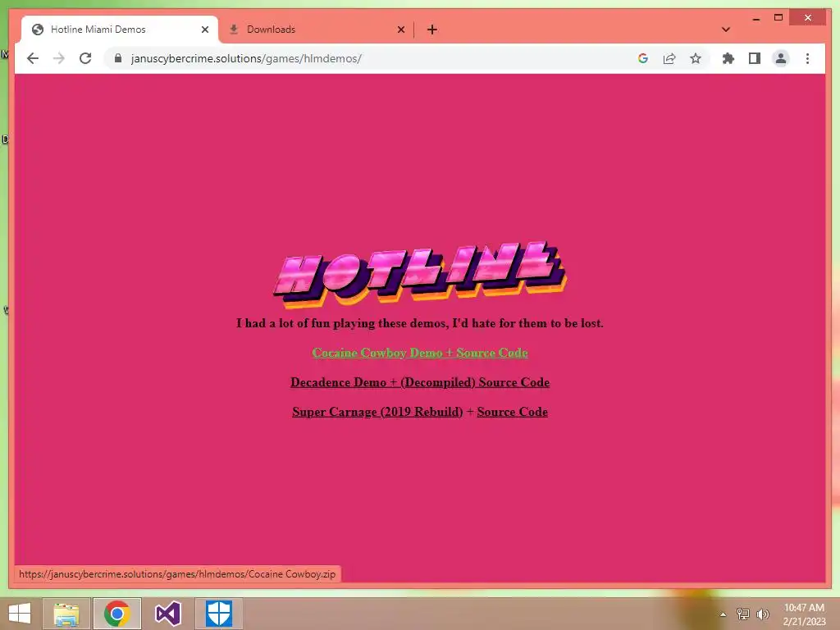The width and height of the screenshot is (840, 630).
Task: Click the Chrome taskbar icon
Action: [117, 614]
